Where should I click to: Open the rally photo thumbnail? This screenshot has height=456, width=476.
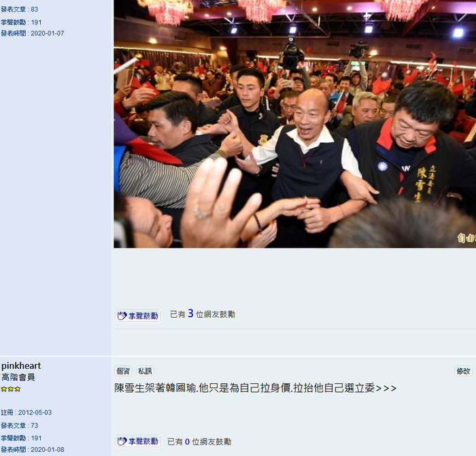(x=294, y=124)
